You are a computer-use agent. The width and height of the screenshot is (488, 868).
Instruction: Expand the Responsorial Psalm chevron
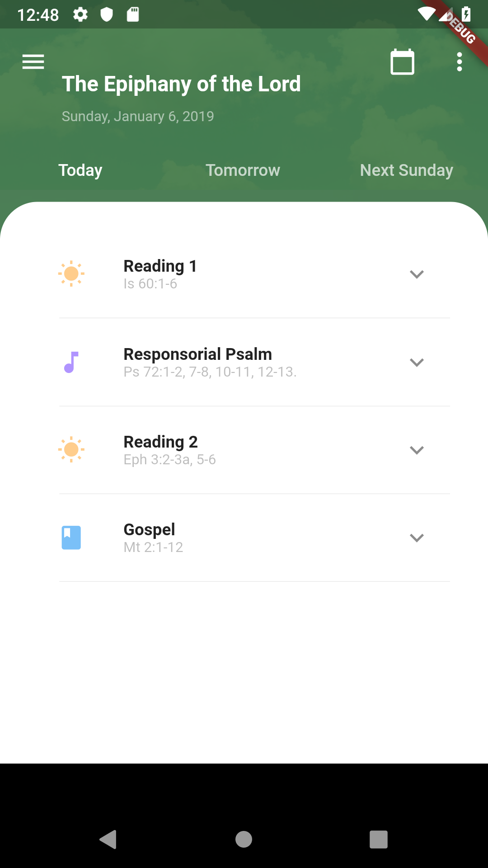click(x=416, y=363)
